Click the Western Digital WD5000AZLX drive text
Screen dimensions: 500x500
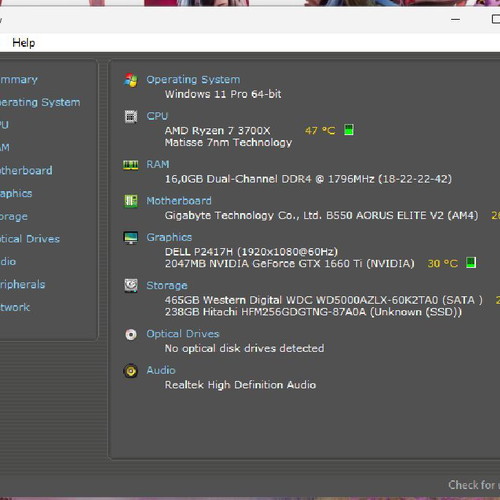[x=323, y=300]
